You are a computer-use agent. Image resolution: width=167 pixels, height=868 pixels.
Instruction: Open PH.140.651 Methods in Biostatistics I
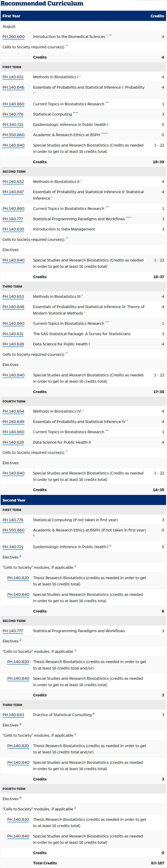(13, 77)
